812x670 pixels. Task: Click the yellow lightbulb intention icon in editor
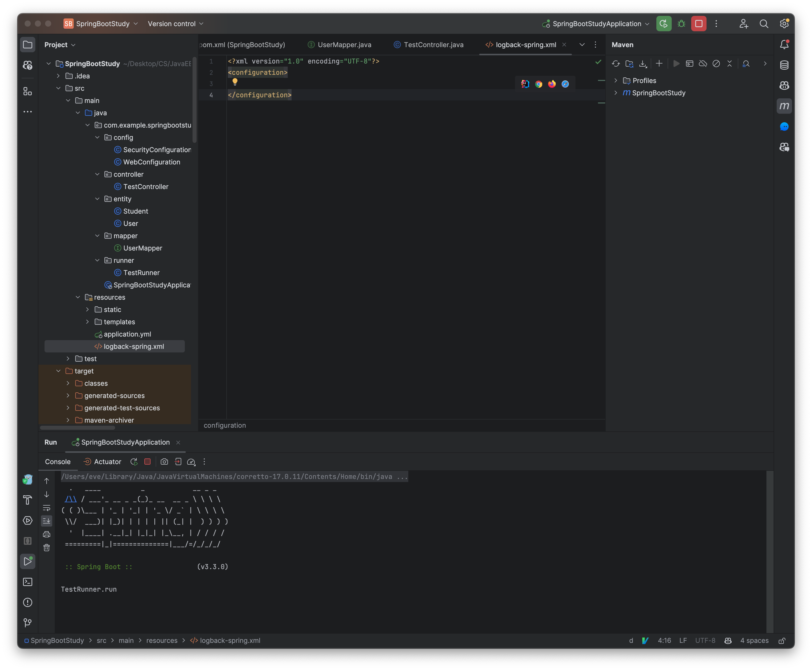click(x=234, y=82)
